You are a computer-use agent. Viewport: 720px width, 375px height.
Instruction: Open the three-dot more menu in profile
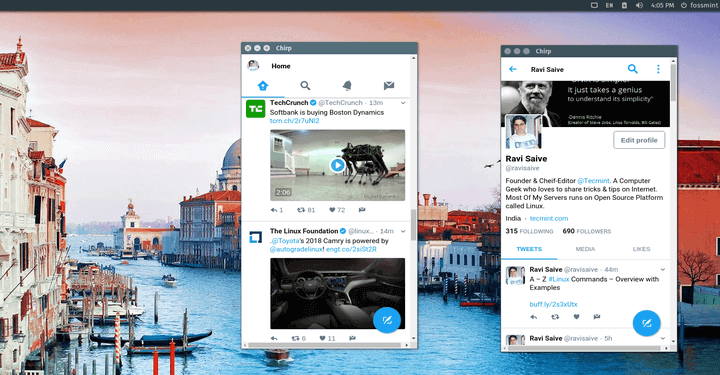(x=658, y=69)
